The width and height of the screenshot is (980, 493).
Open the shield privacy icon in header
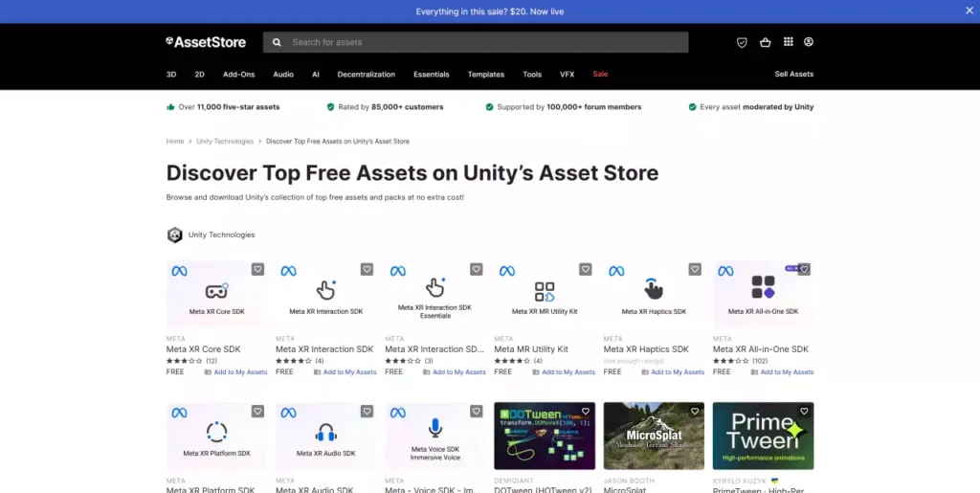[742, 42]
